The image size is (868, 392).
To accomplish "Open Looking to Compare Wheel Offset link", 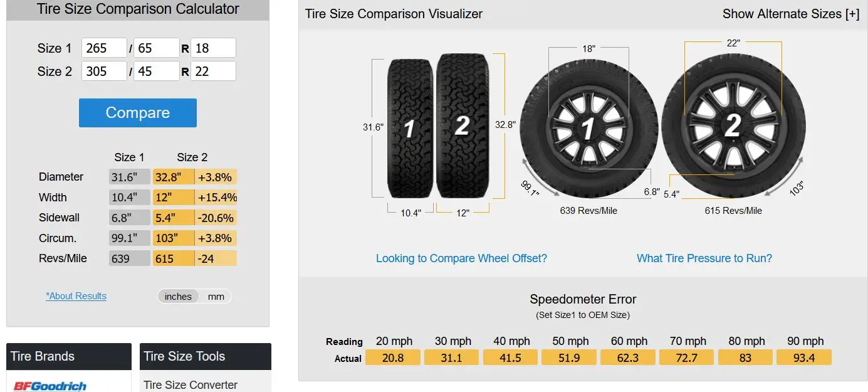I will [461, 258].
